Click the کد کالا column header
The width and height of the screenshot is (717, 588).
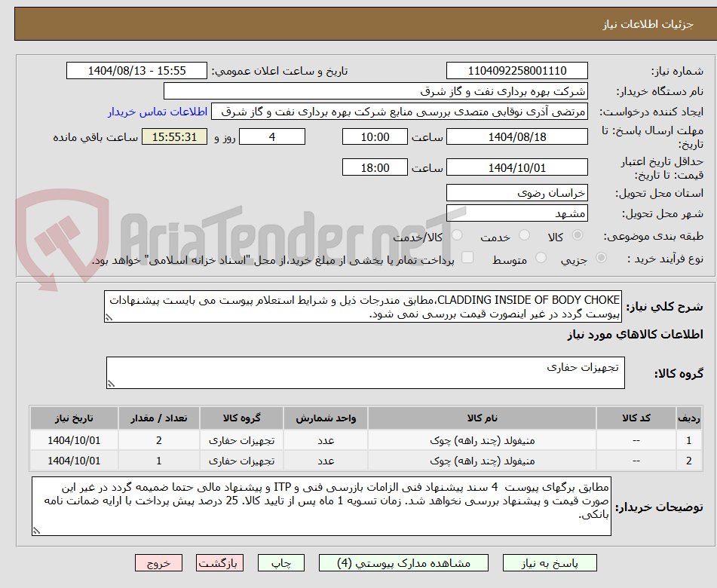[x=636, y=418]
